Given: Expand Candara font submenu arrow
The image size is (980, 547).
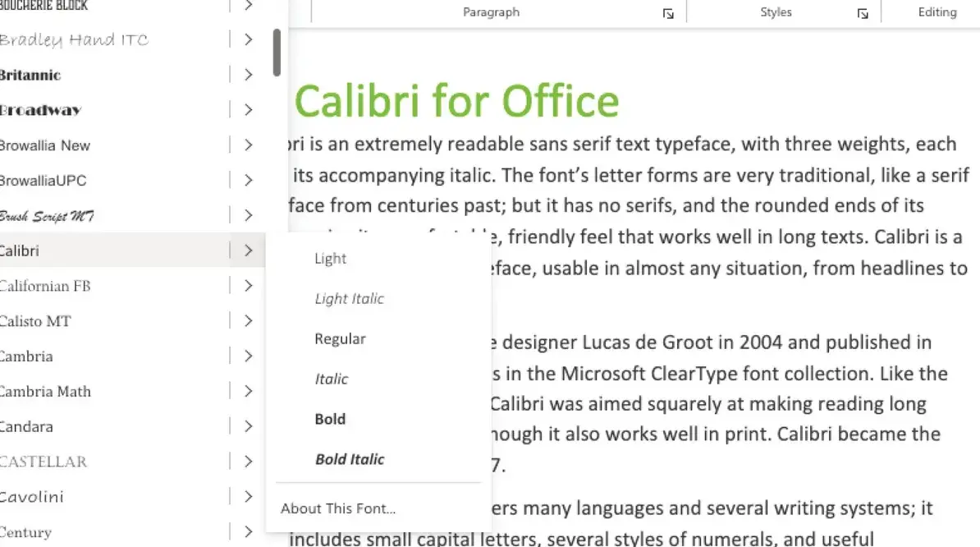Looking at the screenshot, I should (248, 426).
